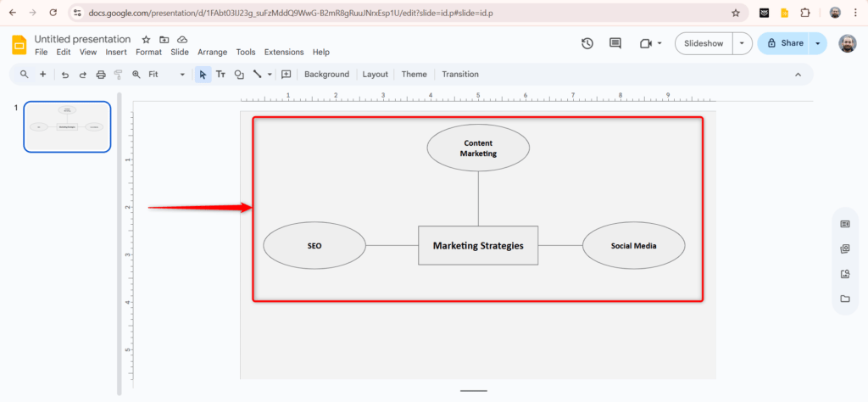Add a comment from the toolbar
868x402 pixels.
pos(287,75)
